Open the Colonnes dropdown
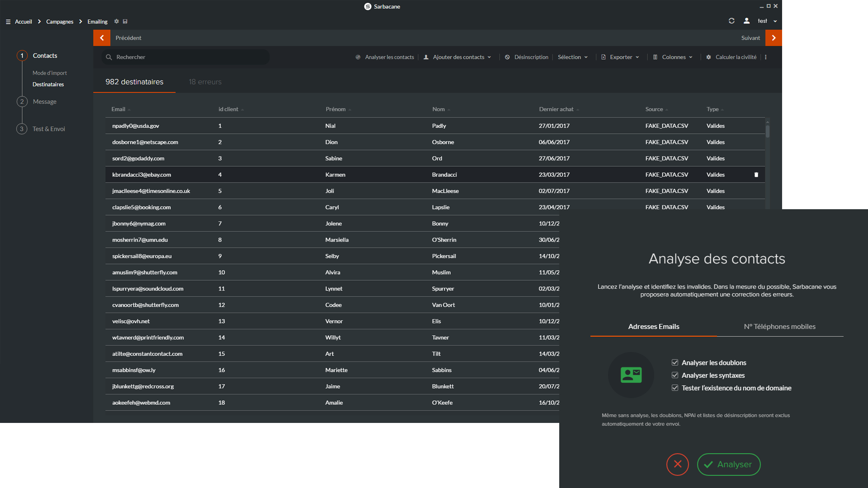868x488 pixels. [673, 57]
